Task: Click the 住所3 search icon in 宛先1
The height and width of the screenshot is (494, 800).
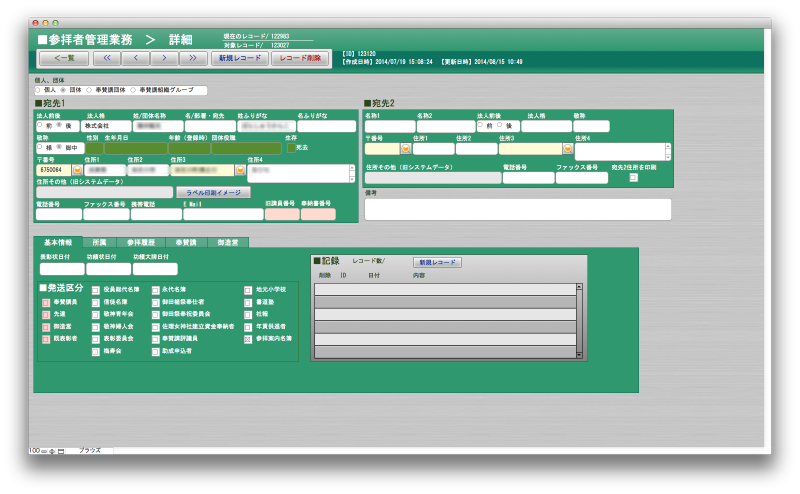Action: click(x=240, y=170)
